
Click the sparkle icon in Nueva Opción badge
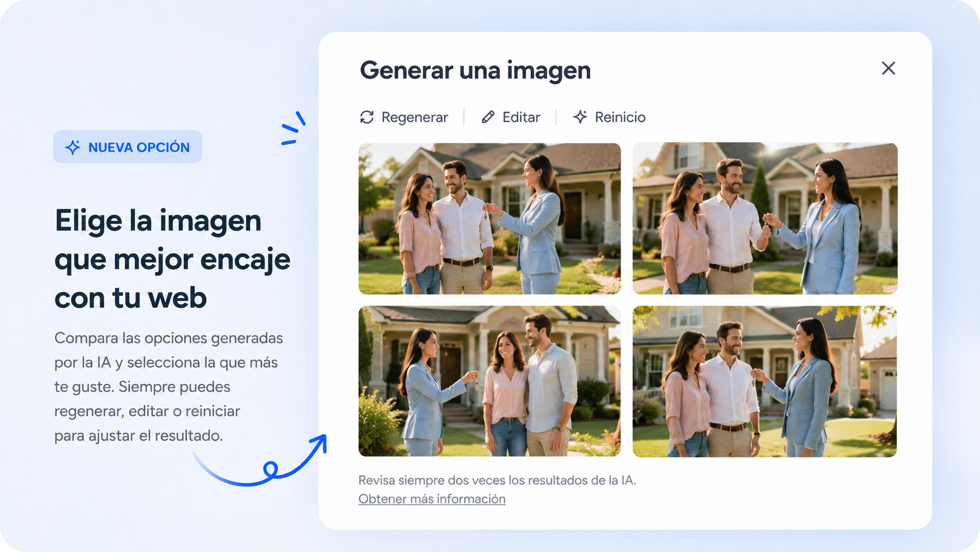(x=73, y=147)
